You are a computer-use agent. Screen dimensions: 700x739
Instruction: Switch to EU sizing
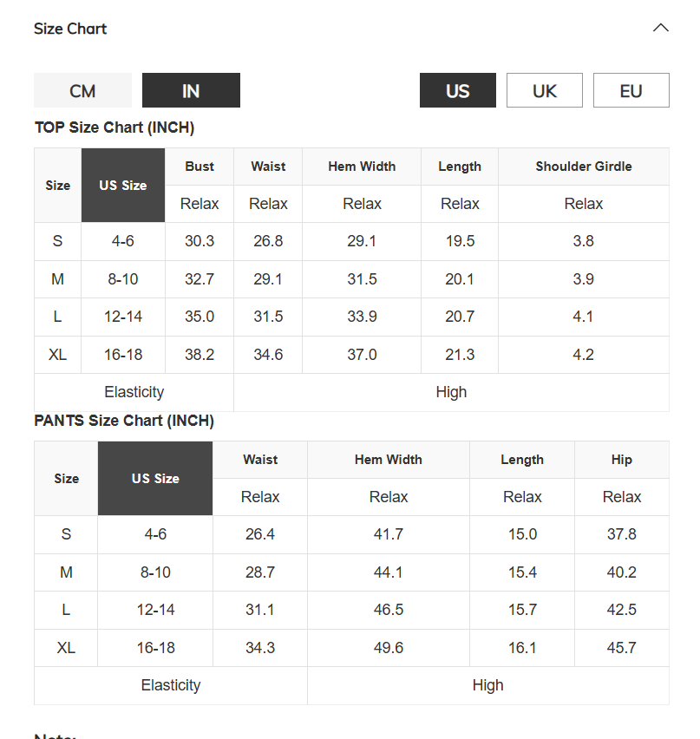tap(631, 90)
